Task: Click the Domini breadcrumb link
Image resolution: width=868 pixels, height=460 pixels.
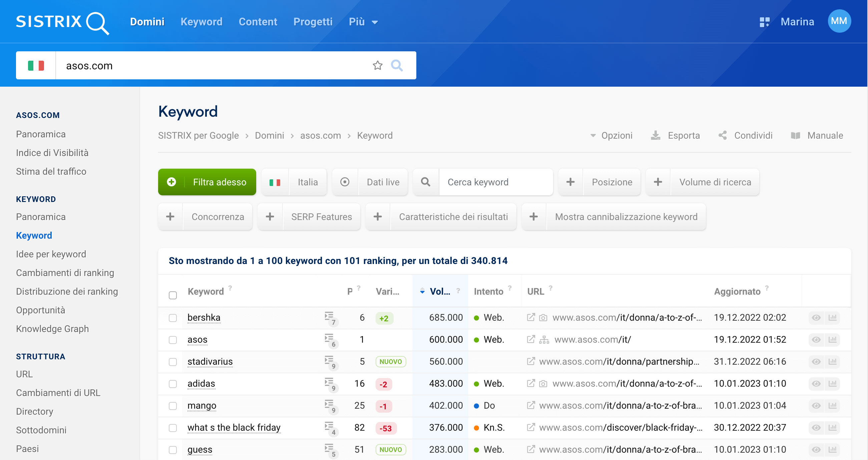Action: click(270, 135)
